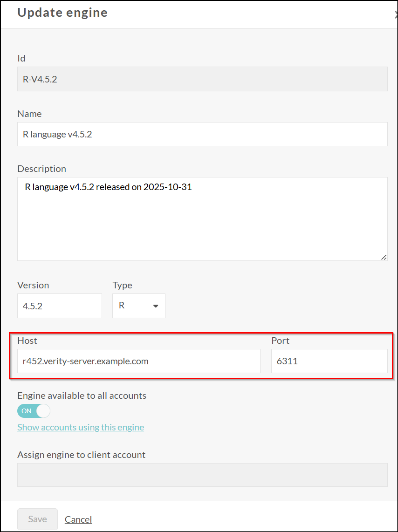Click the Host field label

click(x=27, y=341)
